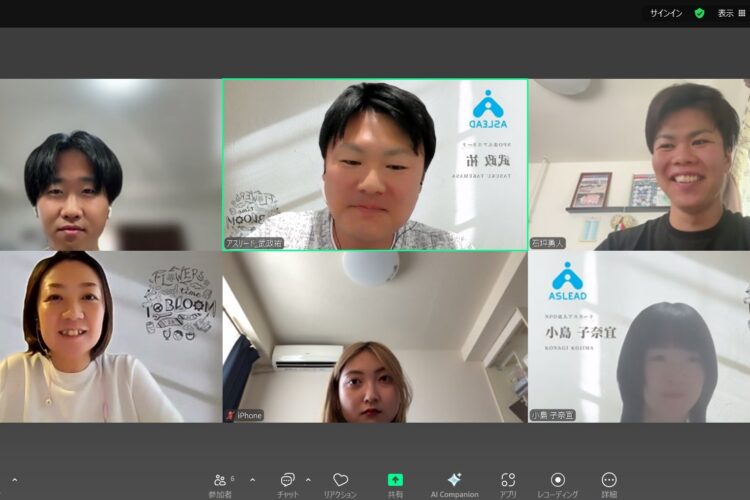Select the 石井勇人 video tile
Viewport: 750px width, 500px height.
tap(639, 165)
